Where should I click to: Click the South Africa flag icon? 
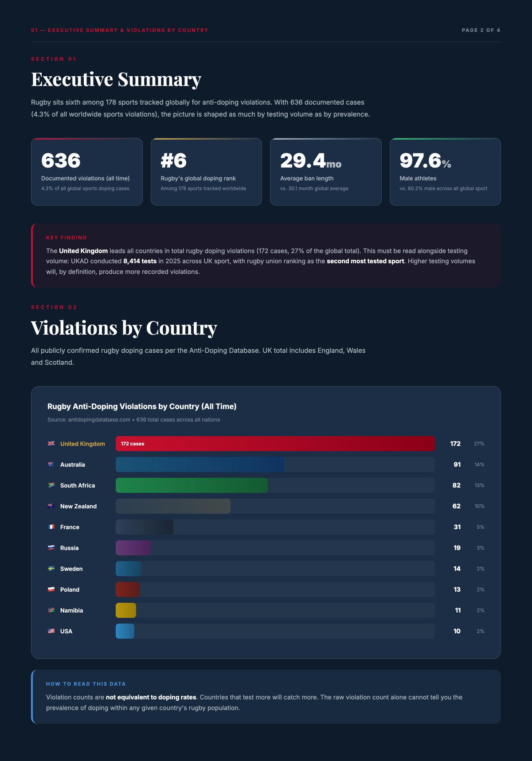51,485
